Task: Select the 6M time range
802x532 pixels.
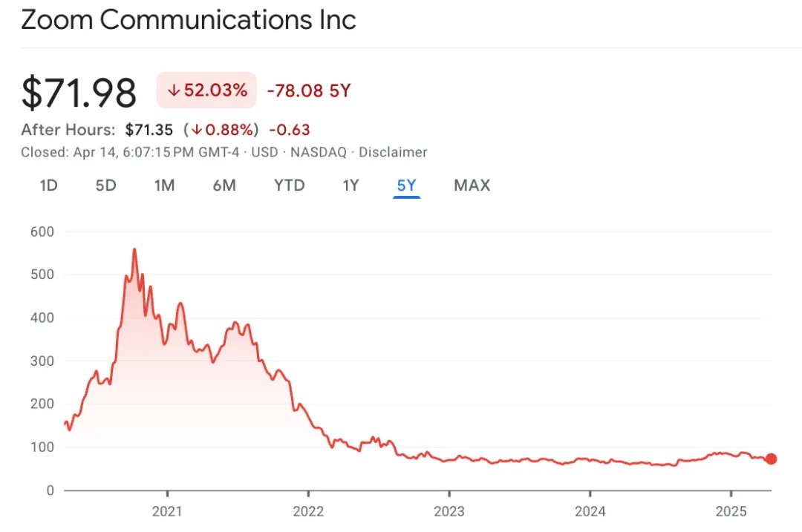Action: click(224, 185)
